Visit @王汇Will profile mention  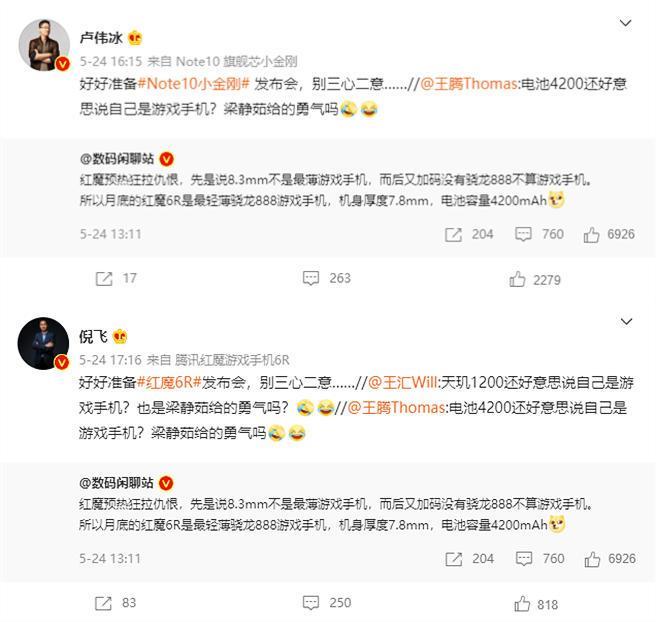[402, 382]
